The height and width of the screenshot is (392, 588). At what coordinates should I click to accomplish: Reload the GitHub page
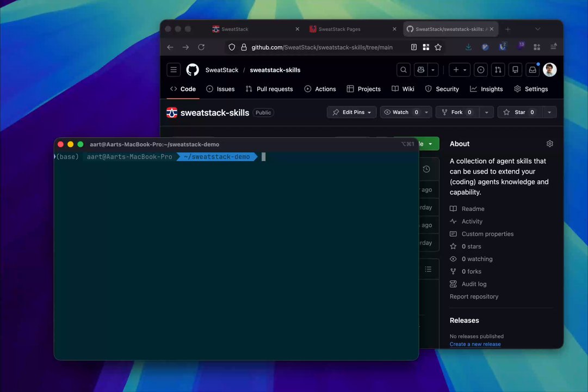[201, 47]
